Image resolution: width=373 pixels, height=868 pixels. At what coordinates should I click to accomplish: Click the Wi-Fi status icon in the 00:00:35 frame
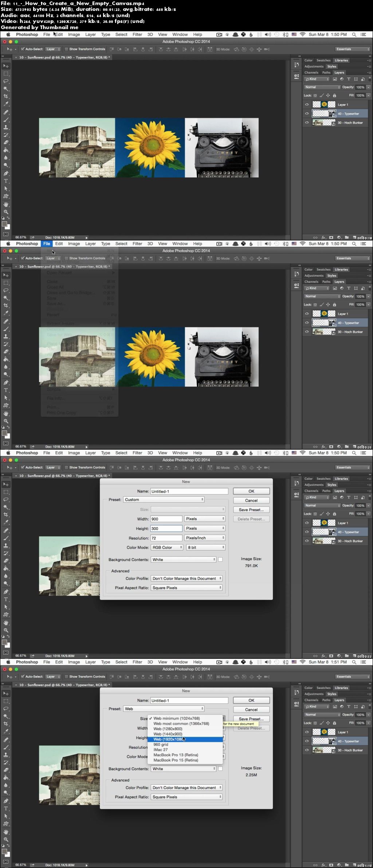click(x=303, y=244)
